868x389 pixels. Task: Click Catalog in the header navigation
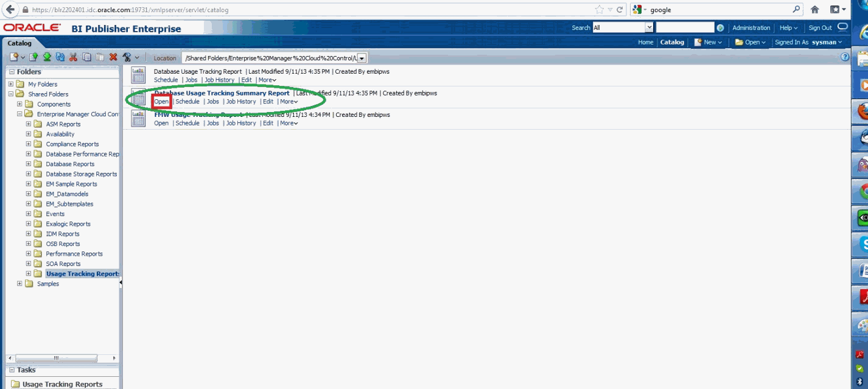[672, 43]
